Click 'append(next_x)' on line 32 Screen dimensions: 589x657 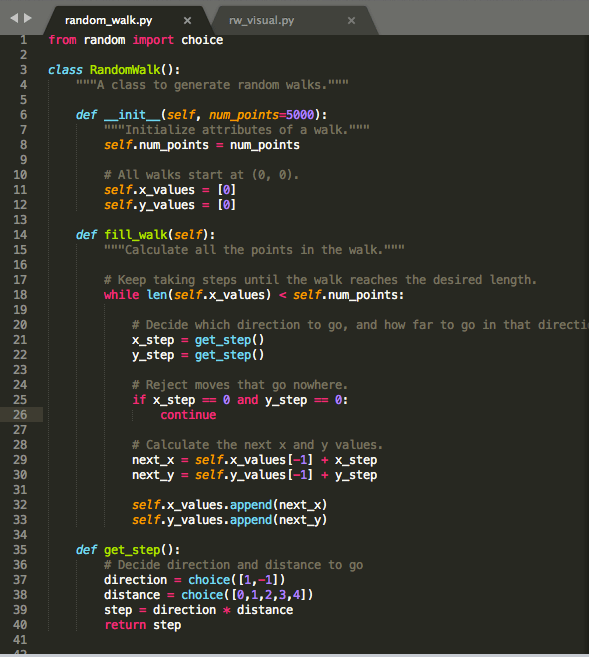(x=279, y=505)
